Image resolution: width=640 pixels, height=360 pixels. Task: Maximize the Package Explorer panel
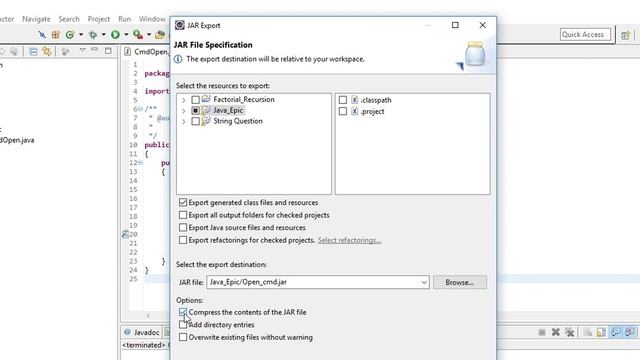pyautogui.click(x=108, y=51)
